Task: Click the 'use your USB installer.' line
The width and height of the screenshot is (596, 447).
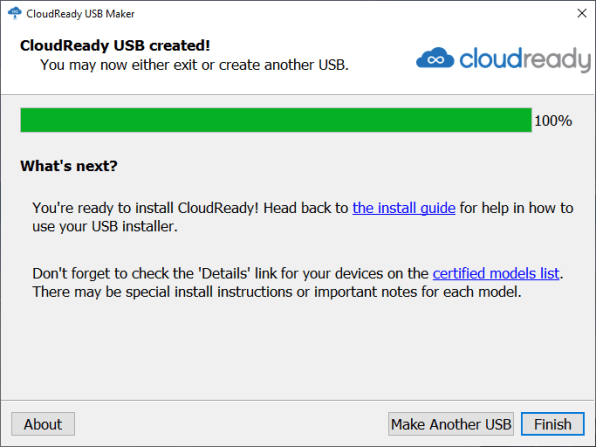Action: point(105,227)
